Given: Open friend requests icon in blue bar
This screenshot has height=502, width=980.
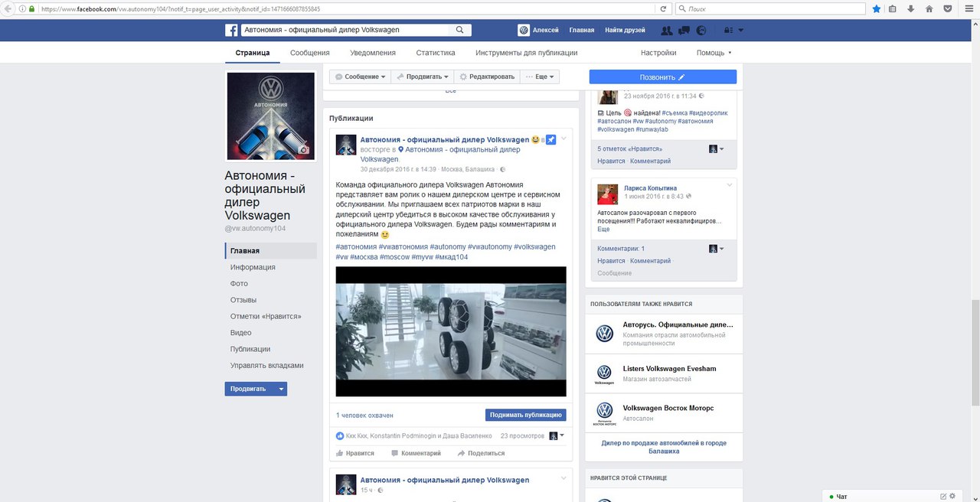Looking at the screenshot, I should [x=666, y=31].
